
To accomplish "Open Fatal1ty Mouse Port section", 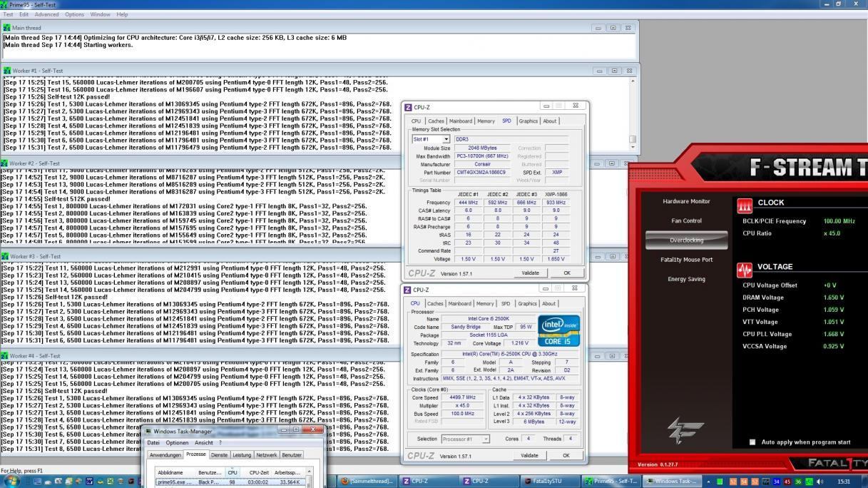I will pos(686,260).
